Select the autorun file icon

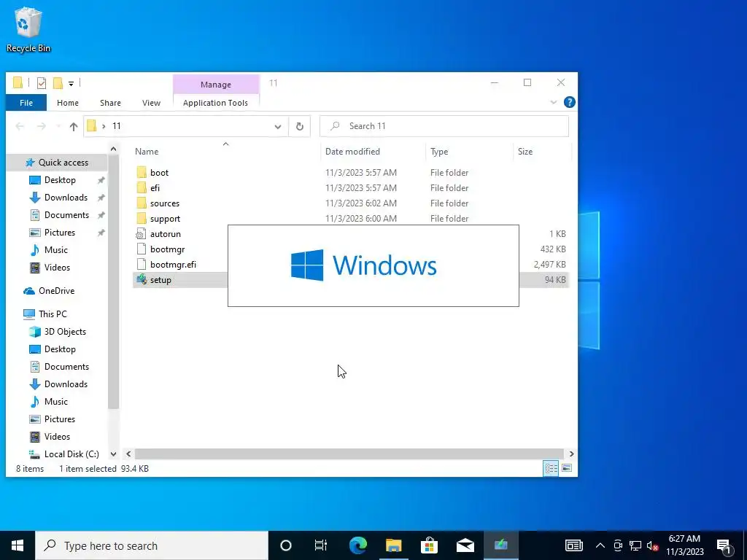point(141,234)
